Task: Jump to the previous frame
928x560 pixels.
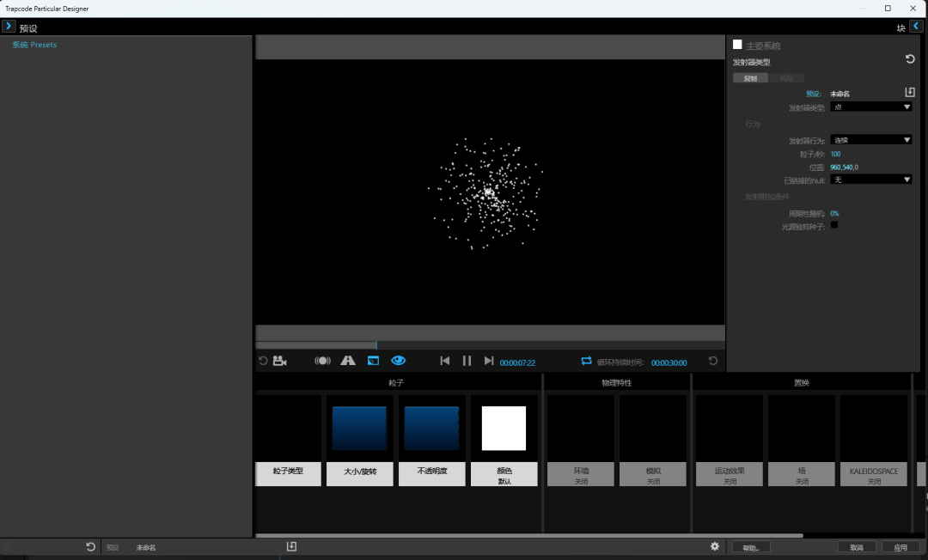Action: pos(445,361)
